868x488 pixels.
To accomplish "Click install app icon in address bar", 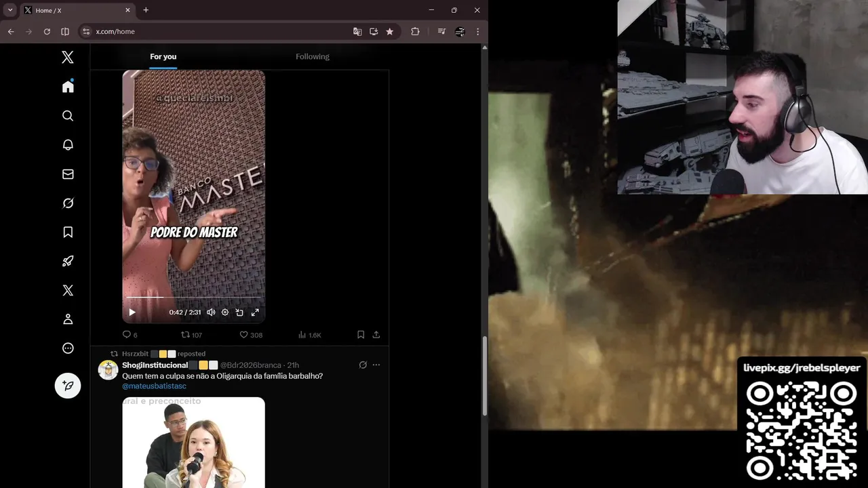I will 374,31.
